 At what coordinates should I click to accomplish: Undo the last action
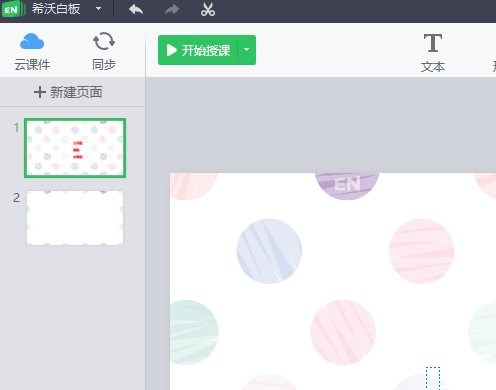pyautogui.click(x=136, y=9)
